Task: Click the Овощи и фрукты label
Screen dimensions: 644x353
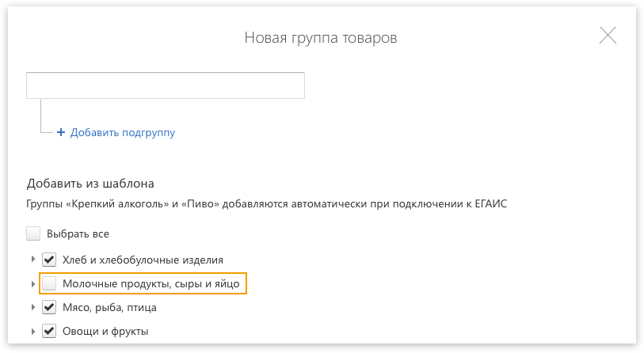Action: point(105,332)
